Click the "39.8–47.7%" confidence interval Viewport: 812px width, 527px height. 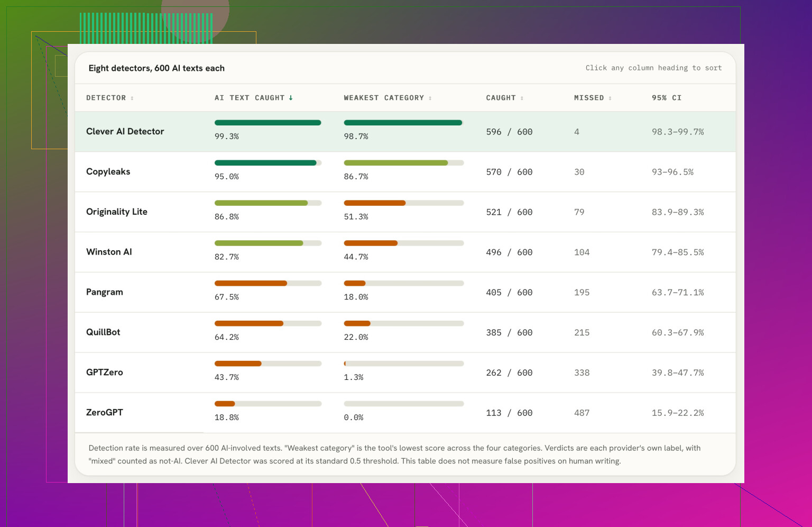[678, 374]
